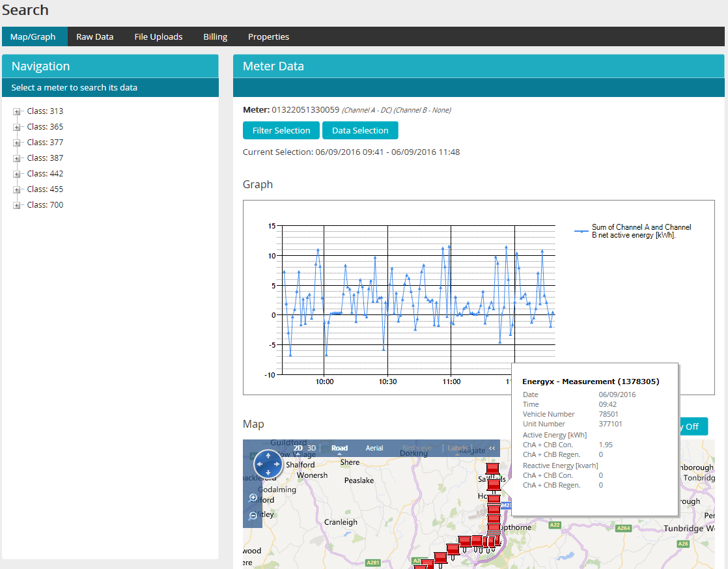Viewport: 728px width, 569px height.
Task: Select the Class: 365 label
Action: 45,127
